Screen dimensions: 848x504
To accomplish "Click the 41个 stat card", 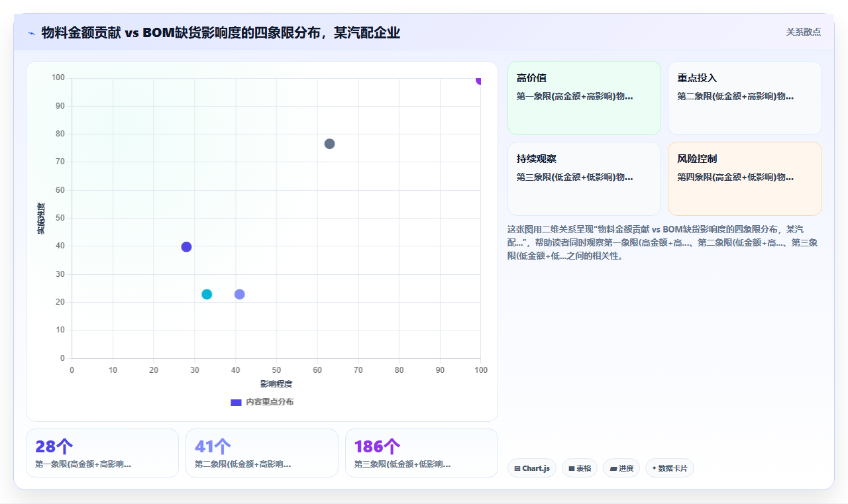I will [x=262, y=453].
